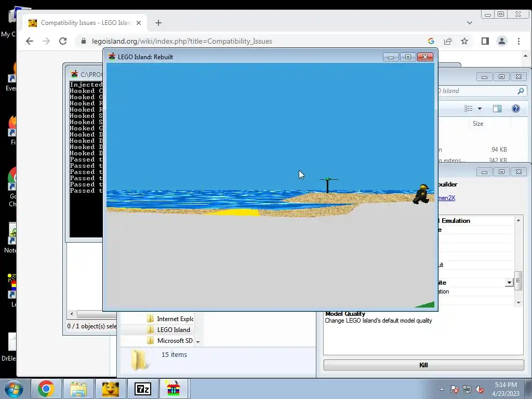Click the Size column header in Explorer
This screenshot has width=532, height=399.
coord(478,124)
